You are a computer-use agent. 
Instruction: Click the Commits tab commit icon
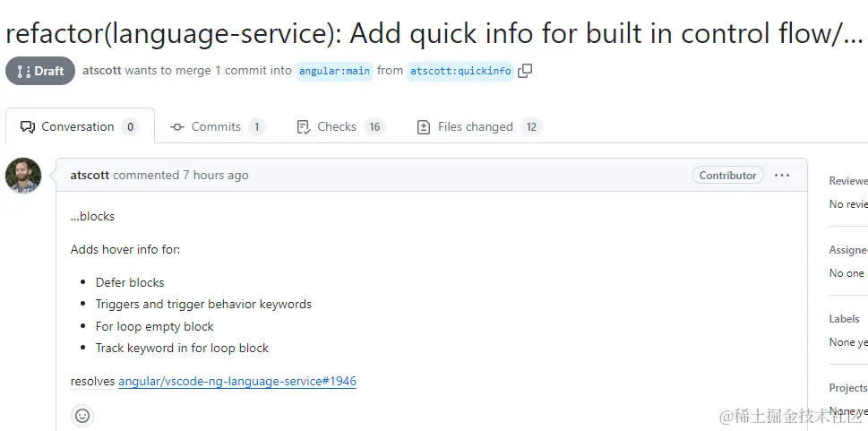pos(177,127)
